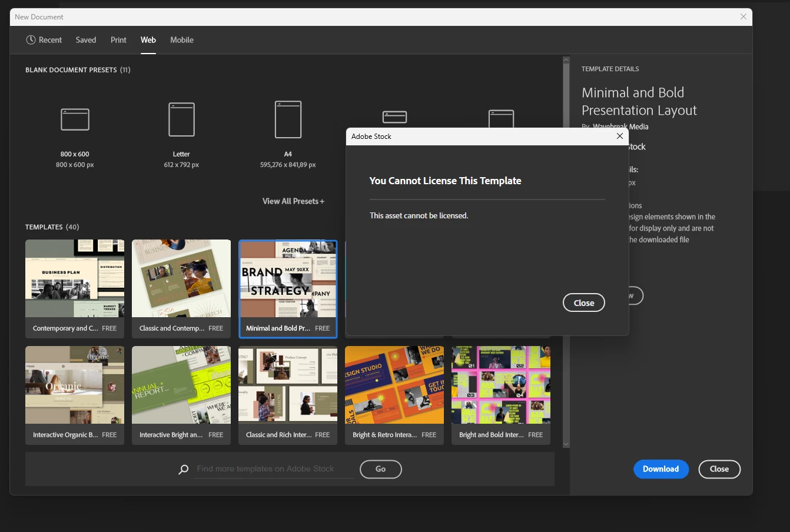Image resolution: width=790 pixels, height=532 pixels.
Task: Switch to the Print tab
Action: [x=118, y=40]
